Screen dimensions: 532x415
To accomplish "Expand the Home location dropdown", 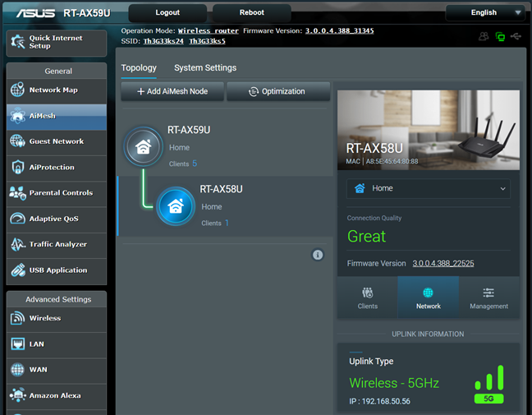I will coord(429,188).
